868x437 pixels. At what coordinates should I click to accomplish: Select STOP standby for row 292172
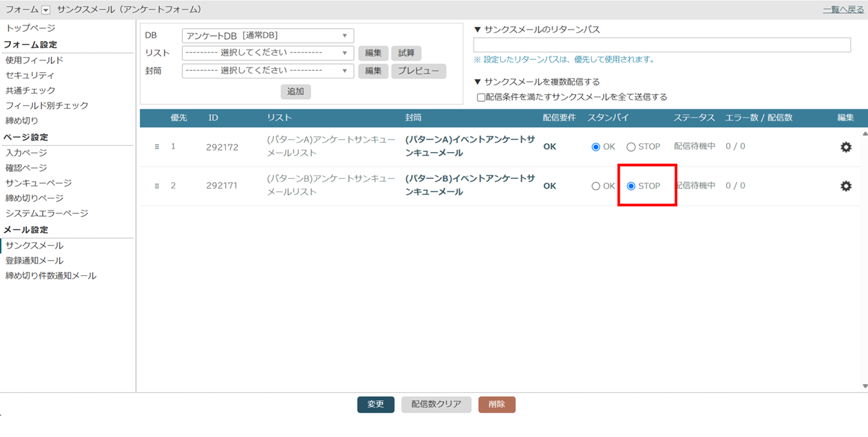coord(631,147)
